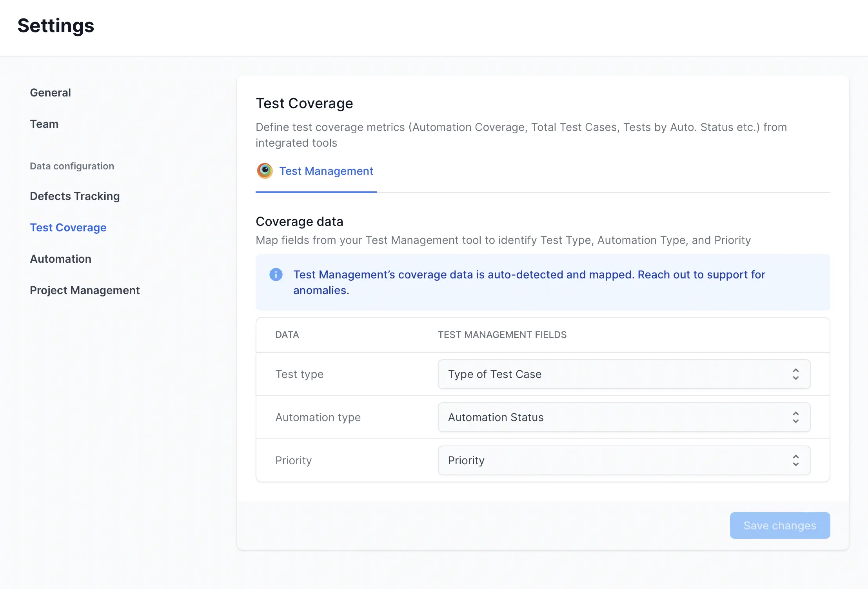
Task: Open Automation settings section
Action: pyautogui.click(x=60, y=259)
